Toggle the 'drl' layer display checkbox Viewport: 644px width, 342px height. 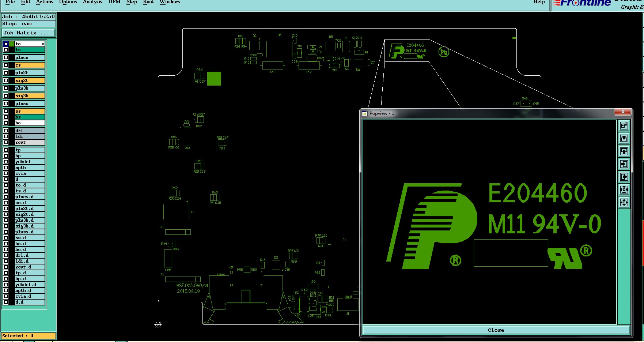(6, 131)
